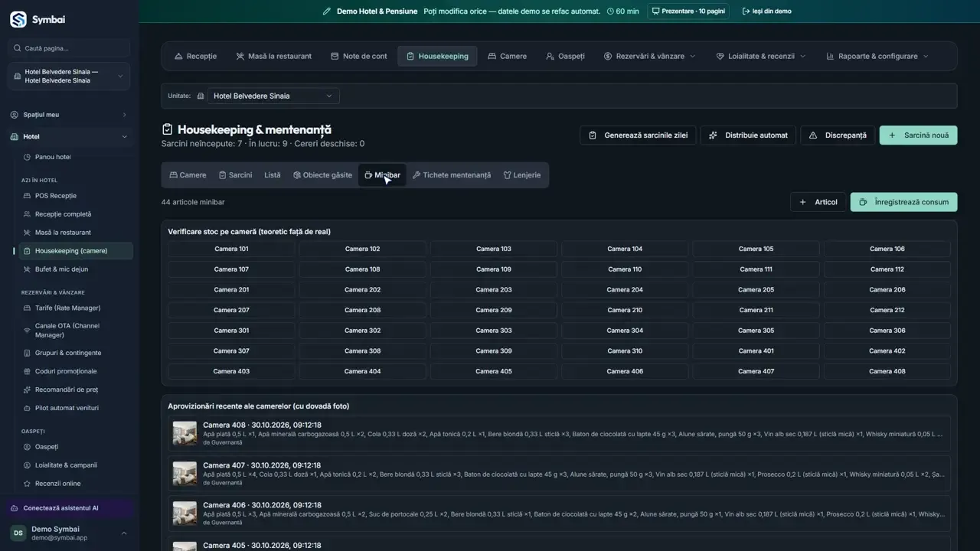The height and width of the screenshot is (551, 980).
Task: Click the Panou hotel sidebar icon
Action: [x=28, y=157]
